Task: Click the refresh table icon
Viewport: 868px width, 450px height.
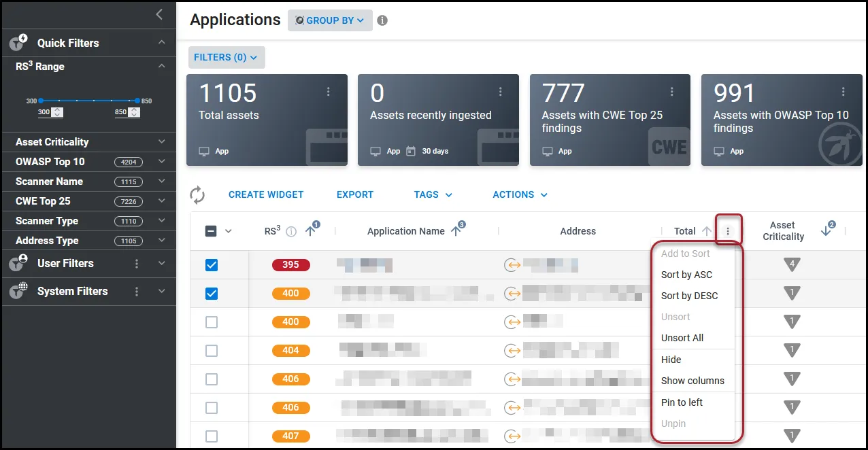Action: click(197, 196)
